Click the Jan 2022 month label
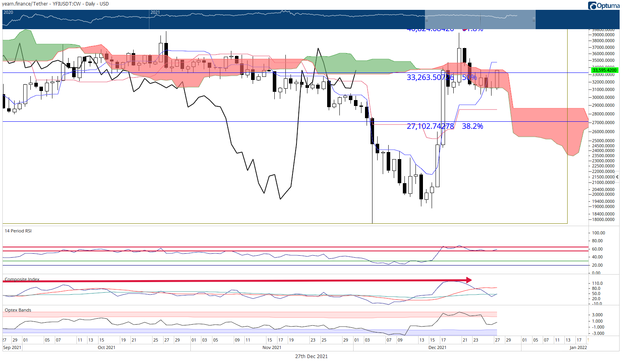622x364 pixels. coord(578,347)
